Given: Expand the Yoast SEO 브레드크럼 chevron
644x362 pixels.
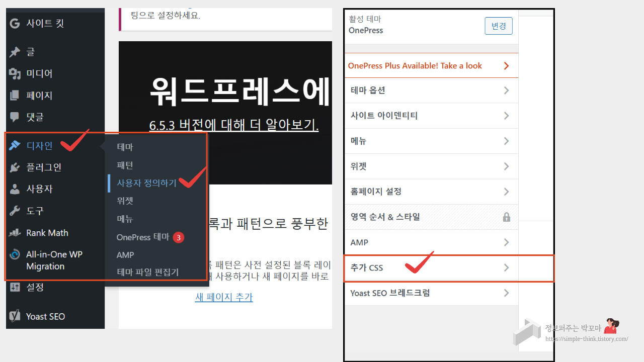Looking at the screenshot, I should [507, 293].
